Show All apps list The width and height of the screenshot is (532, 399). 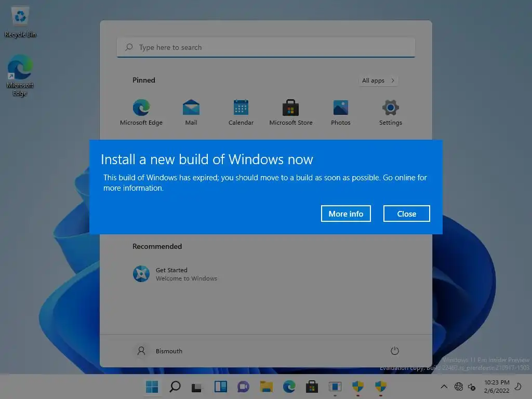pos(378,81)
